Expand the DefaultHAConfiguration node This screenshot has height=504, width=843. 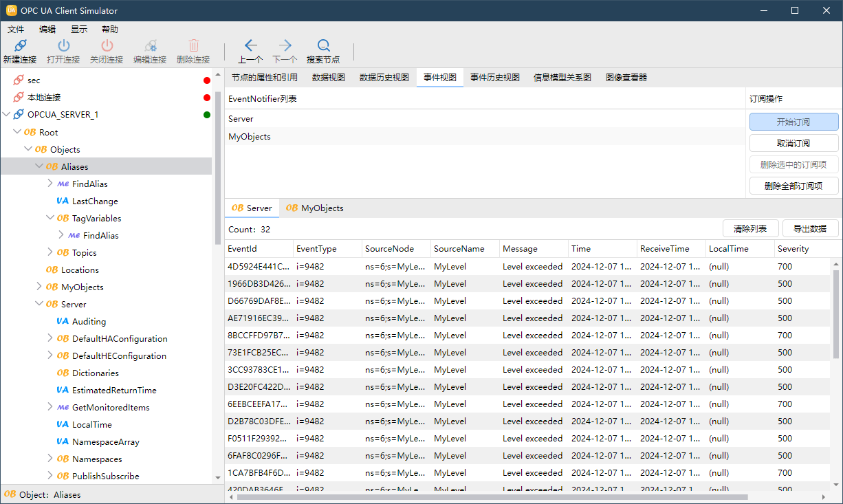[x=50, y=338]
